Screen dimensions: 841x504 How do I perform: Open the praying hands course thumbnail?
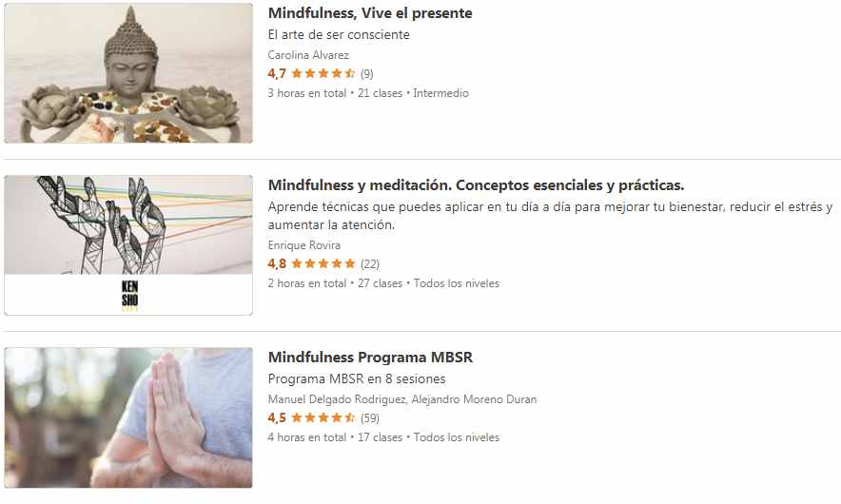(x=128, y=417)
